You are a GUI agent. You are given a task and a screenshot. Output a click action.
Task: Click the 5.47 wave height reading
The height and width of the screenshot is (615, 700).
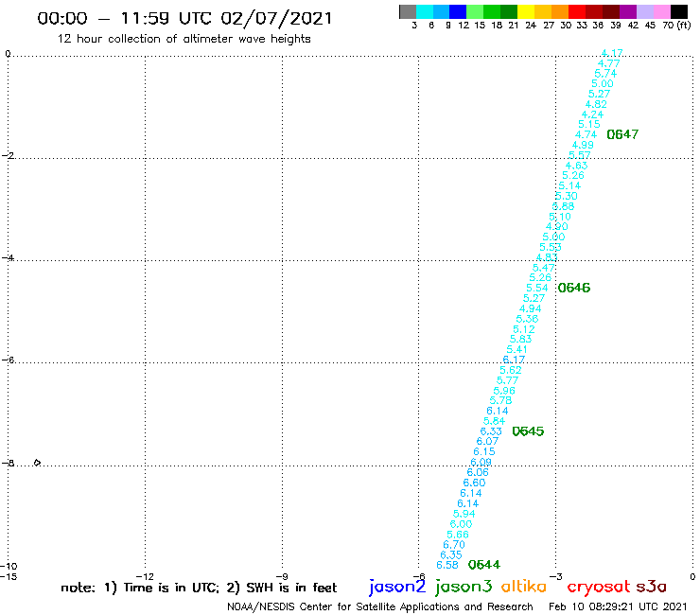(x=543, y=268)
